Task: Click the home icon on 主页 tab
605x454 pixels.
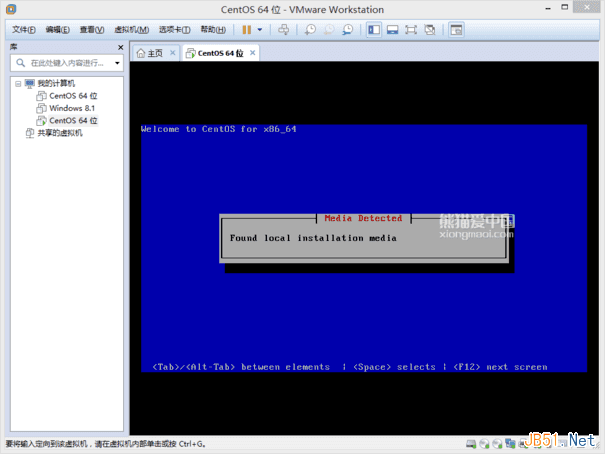Action: (x=141, y=53)
